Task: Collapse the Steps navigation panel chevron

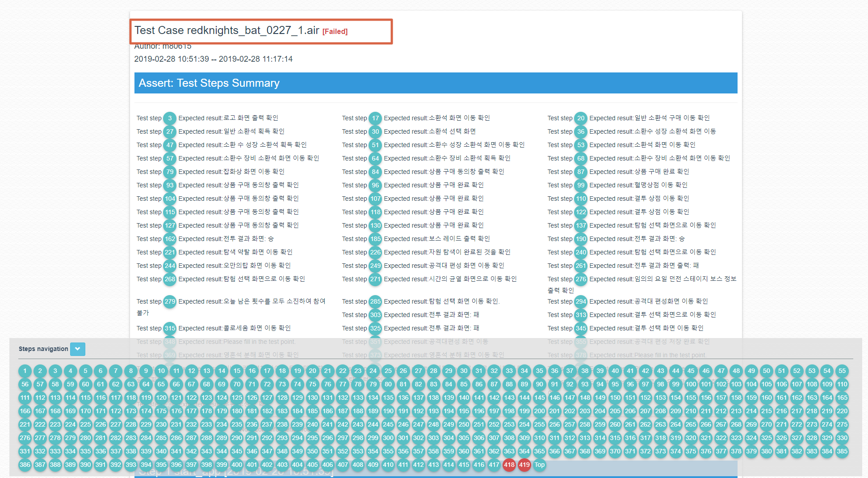Action: point(78,349)
